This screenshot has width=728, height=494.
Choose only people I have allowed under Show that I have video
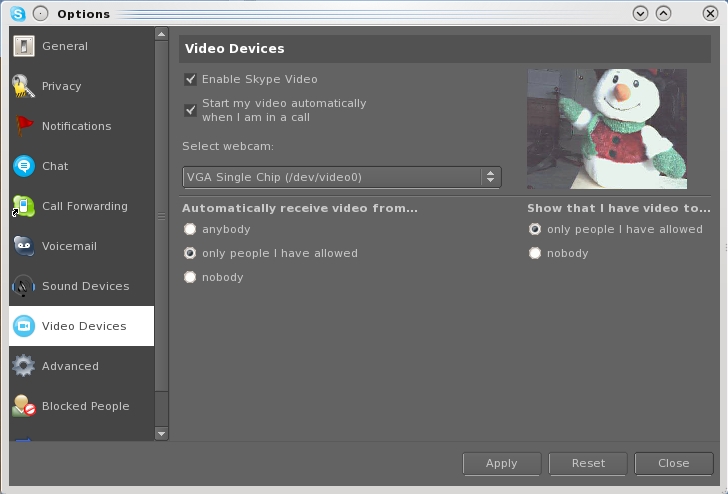pos(535,229)
